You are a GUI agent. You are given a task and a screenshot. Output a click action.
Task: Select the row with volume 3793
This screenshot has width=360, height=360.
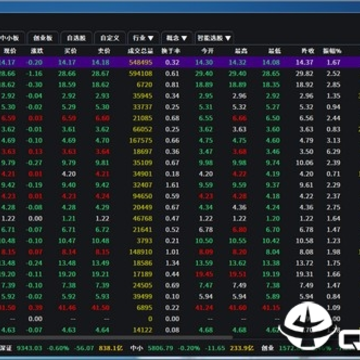pos(180,241)
